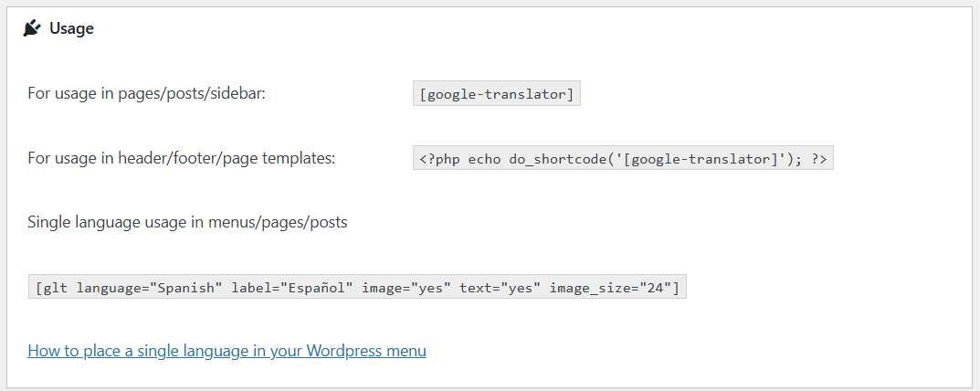Click the language="Spanish" attribute
Image resolution: width=980 pixels, height=391 pixels.
click(150, 288)
